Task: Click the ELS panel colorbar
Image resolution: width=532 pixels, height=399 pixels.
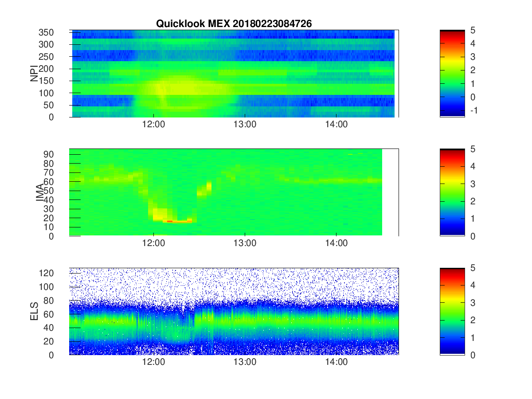Action: pyautogui.click(x=452, y=311)
